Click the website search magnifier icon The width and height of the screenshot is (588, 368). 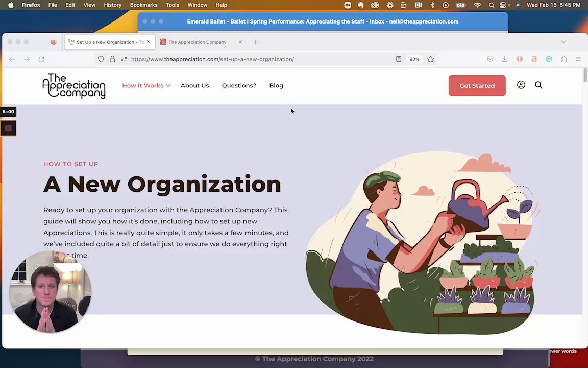(538, 85)
